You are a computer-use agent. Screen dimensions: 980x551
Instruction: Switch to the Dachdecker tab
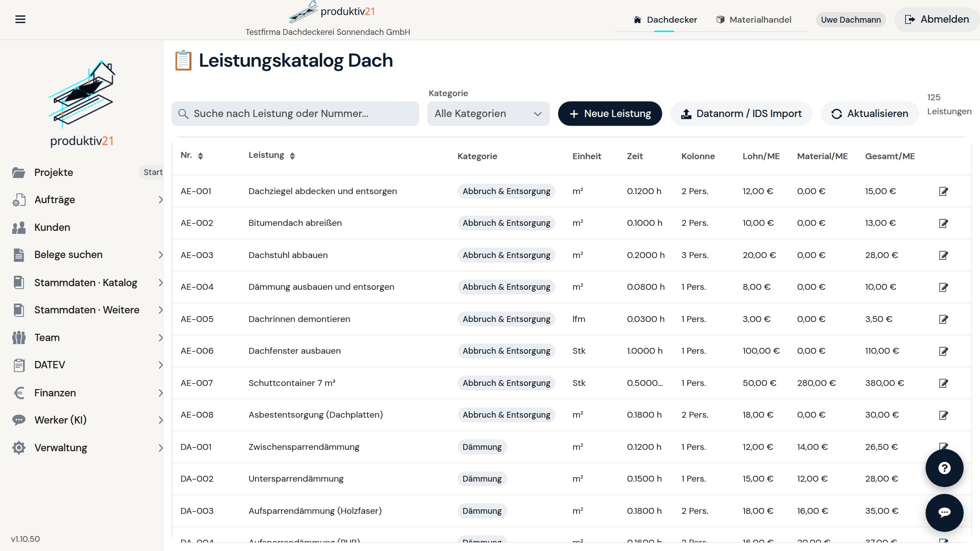[x=665, y=20]
